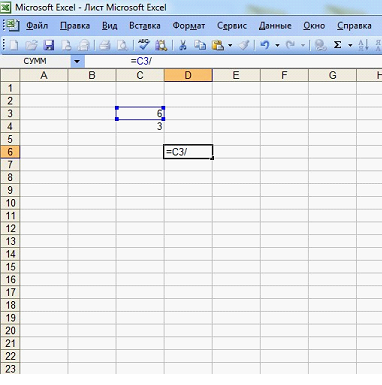The height and width of the screenshot is (385, 382).
Task: Open the СУММ function list dropdown
Action: (x=77, y=61)
